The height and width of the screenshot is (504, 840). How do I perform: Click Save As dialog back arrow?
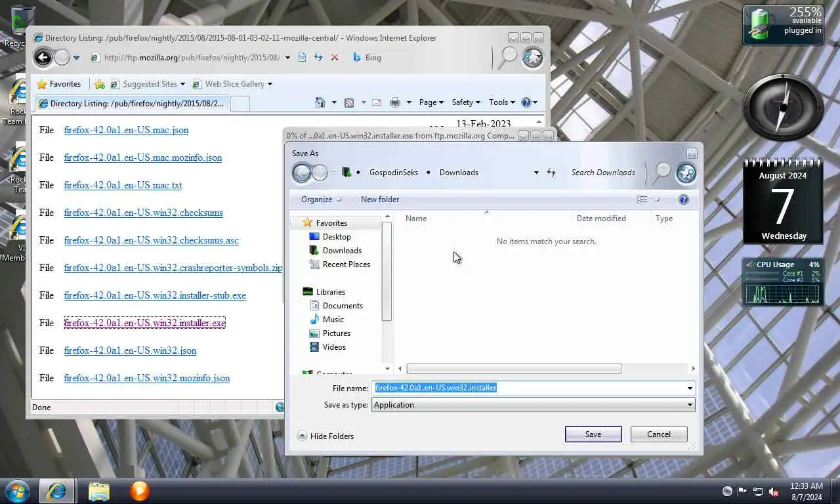tap(302, 173)
